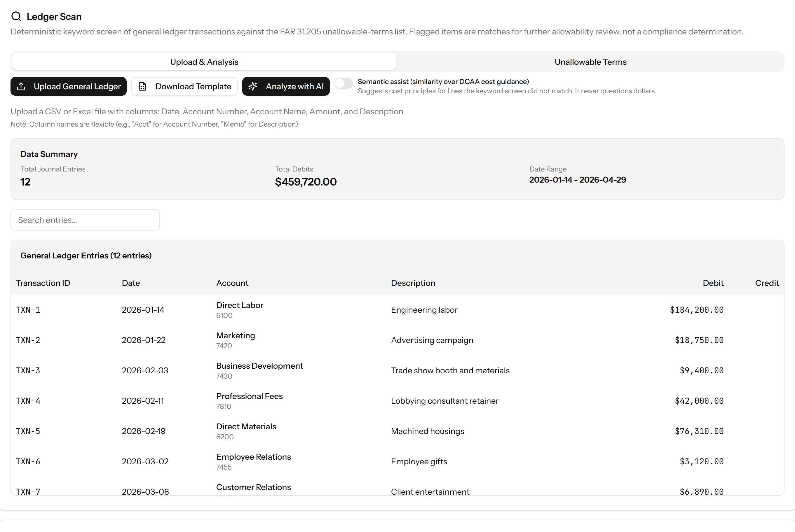The height and width of the screenshot is (532, 795).
Task: Click the General Ledger Entries (12 entries) heading
Action: tap(86, 256)
